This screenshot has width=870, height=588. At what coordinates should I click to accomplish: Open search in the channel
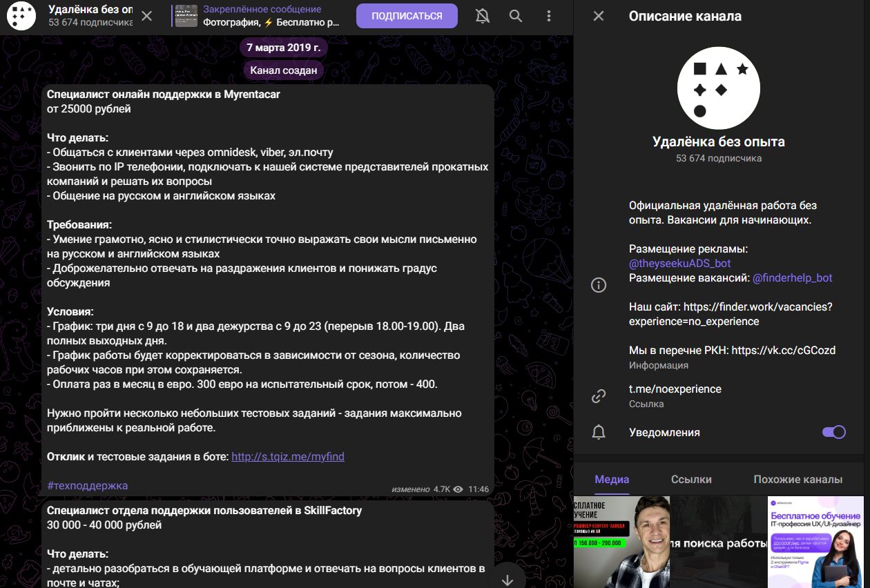coord(516,16)
